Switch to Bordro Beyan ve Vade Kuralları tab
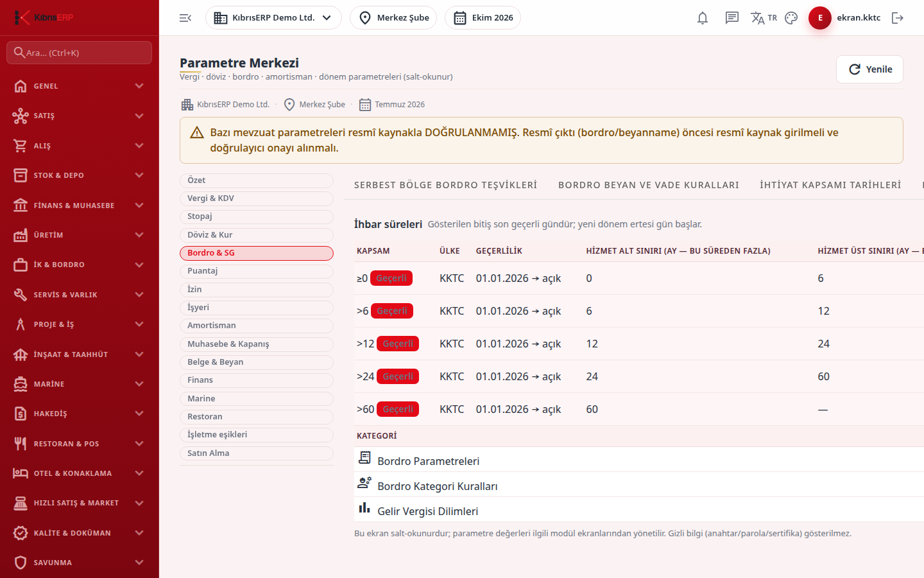This screenshot has height=578, width=924. 649,185
